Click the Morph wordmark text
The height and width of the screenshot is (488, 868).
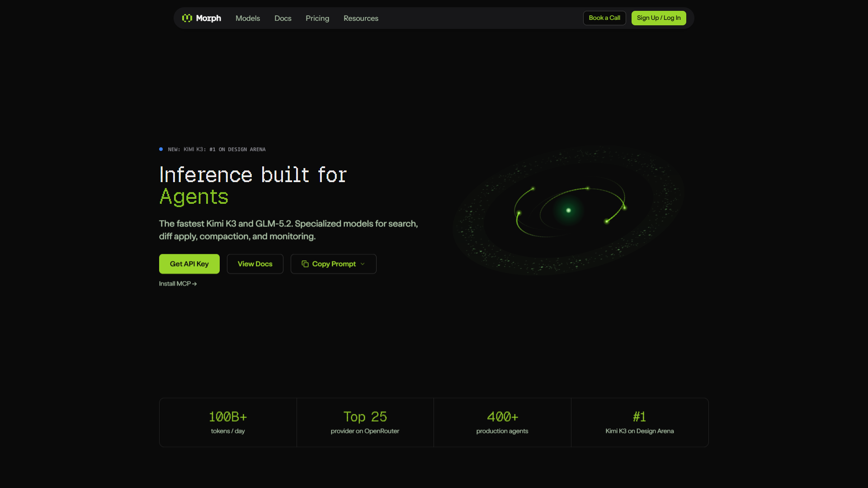pyautogui.click(x=208, y=18)
